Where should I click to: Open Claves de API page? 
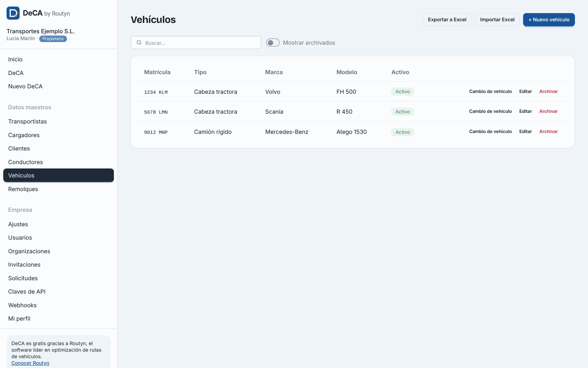(59, 292)
